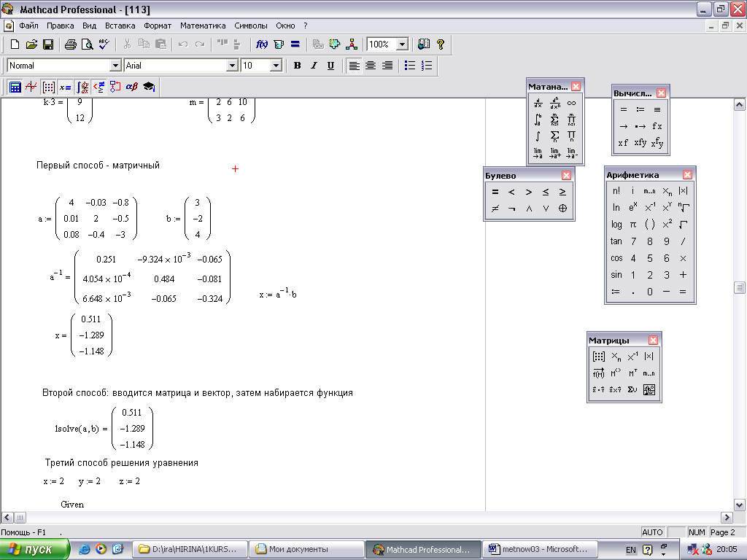Insert infinity symbol from Матанализ palette
This screenshot has height=560, width=747.
coord(571,103)
